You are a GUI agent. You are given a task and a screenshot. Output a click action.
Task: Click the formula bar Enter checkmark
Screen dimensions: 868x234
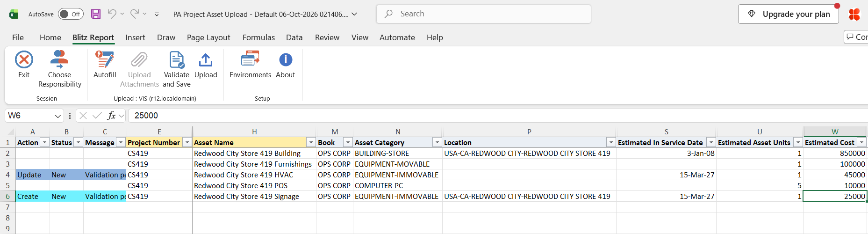[x=97, y=116]
